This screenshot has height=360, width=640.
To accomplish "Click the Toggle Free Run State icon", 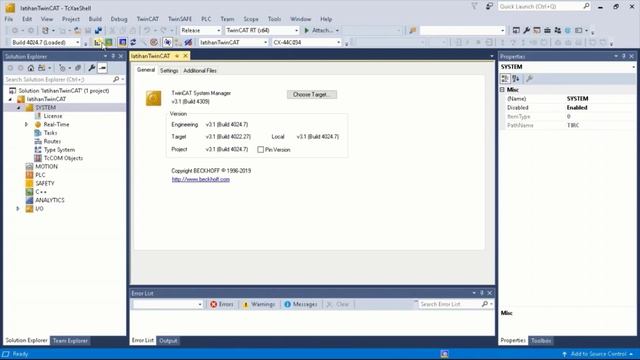I will coord(154,42).
